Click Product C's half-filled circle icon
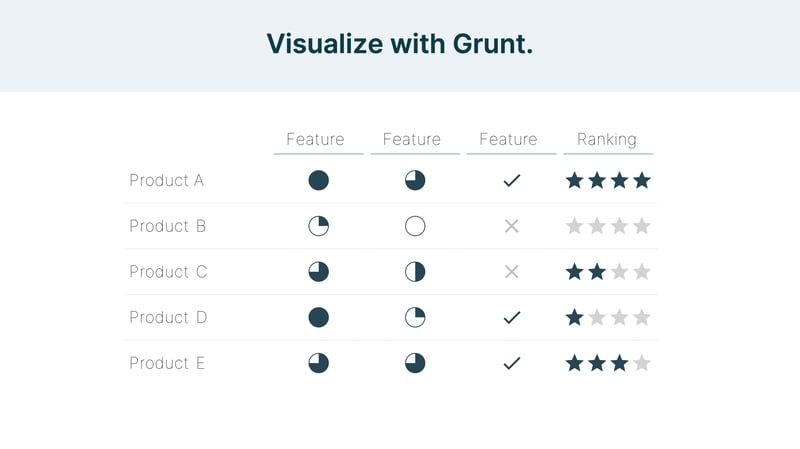This screenshot has height=449, width=800. pos(415,272)
